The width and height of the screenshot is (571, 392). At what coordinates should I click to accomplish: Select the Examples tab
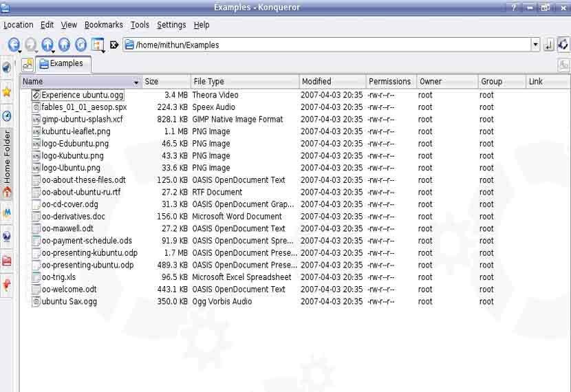(x=63, y=64)
